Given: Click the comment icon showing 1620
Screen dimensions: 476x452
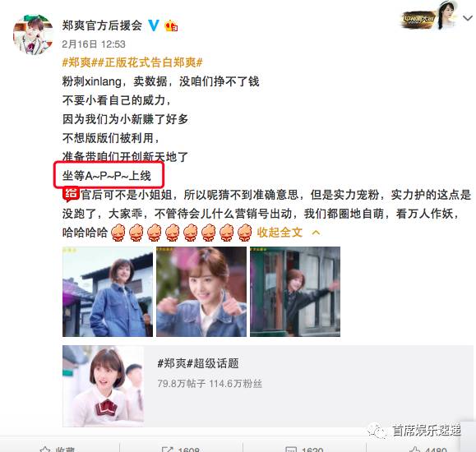Looking at the screenshot, I should pos(291,450).
